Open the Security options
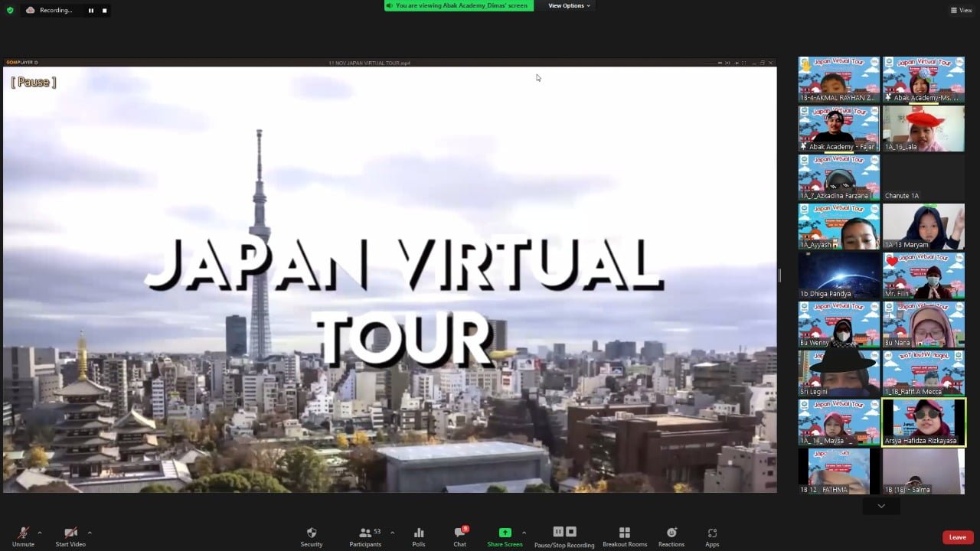 311,536
